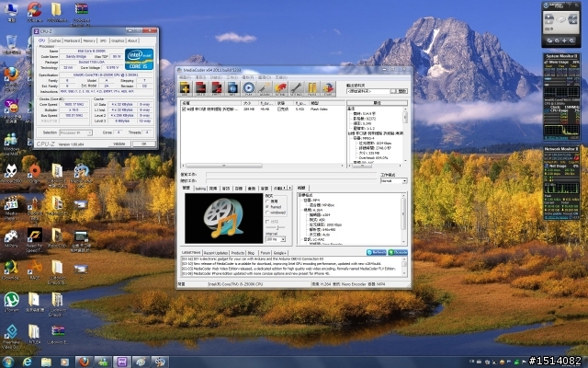Click the yellow Pause icon in MediaCoder toolbar
This screenshot has height=368, width=588.
click(x=312, y=88)
